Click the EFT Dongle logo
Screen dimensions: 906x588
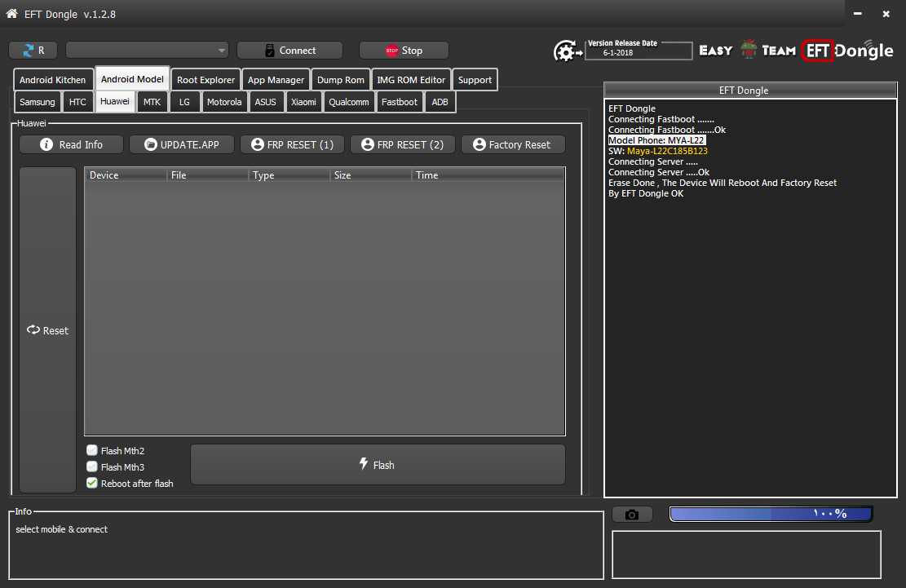(x=847, y=51)
